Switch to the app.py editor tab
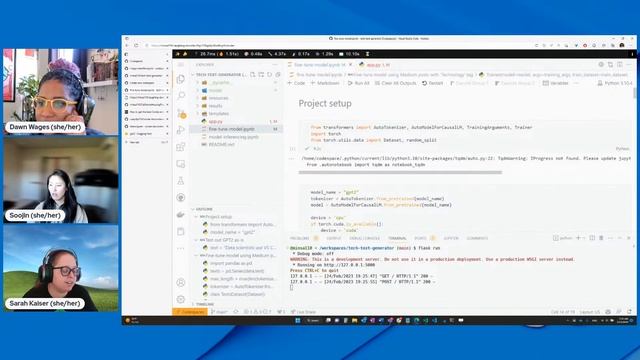This screenshot has width=640, height=360. pos(375,64)
